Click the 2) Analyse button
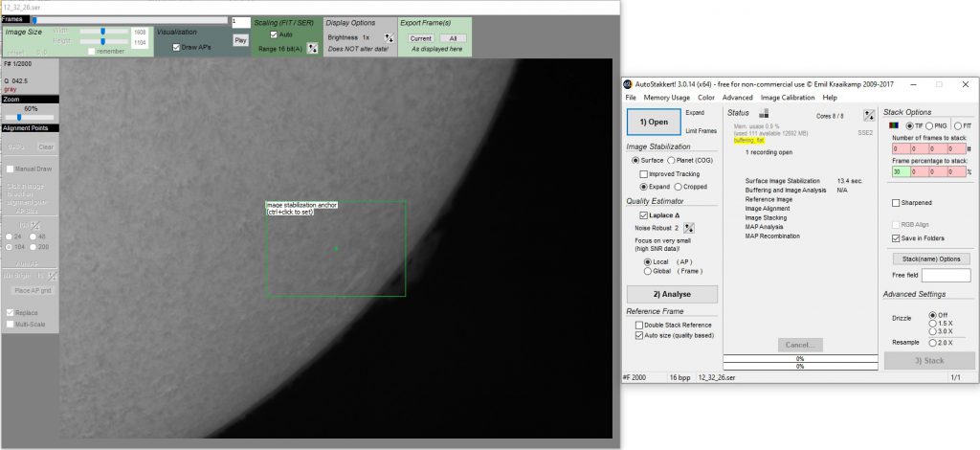This screenshot has height=450, width=980. click(x=671, y=294)
